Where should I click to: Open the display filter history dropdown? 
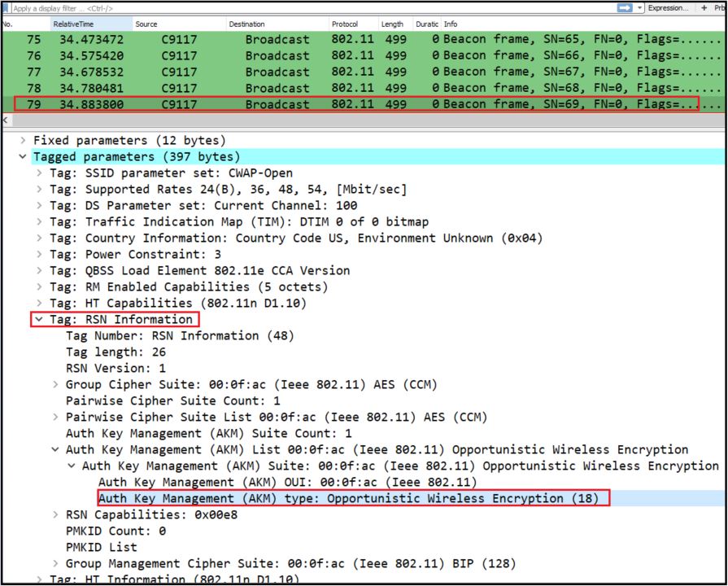640,7
